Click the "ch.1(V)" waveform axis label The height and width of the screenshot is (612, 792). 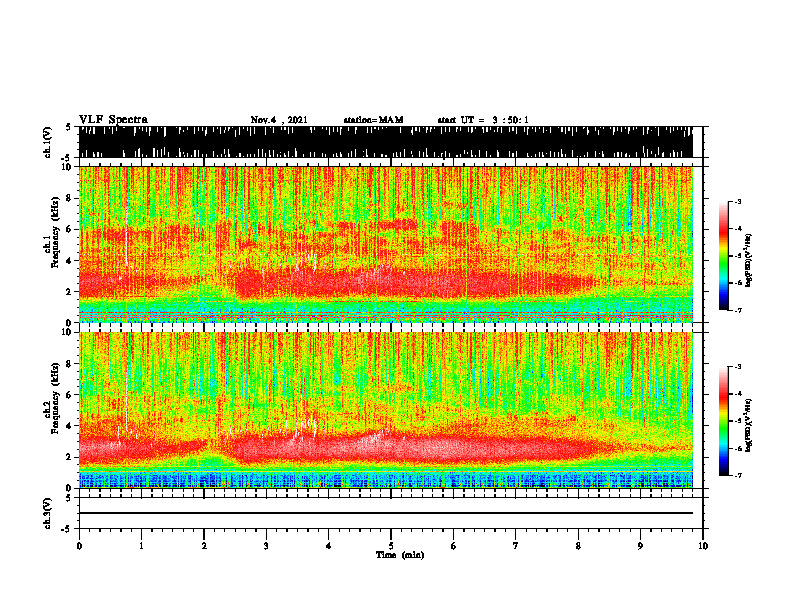[x=48, y=142]
